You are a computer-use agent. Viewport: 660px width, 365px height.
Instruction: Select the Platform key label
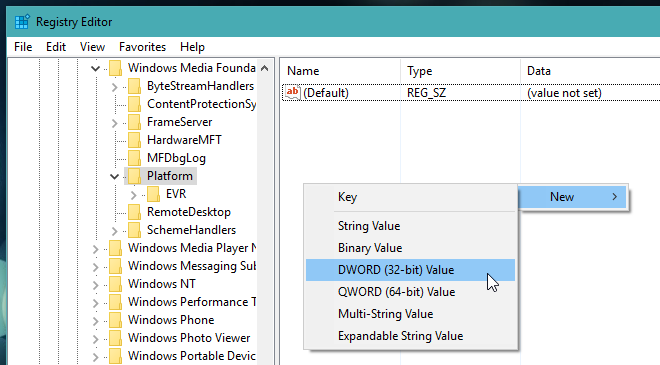(170, 176)
